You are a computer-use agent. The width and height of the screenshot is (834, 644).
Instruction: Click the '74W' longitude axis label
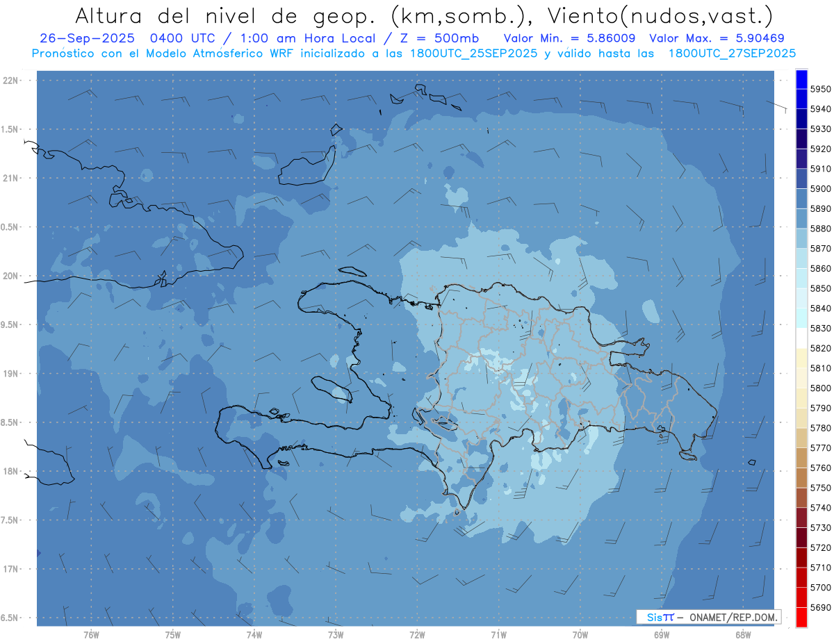tap(254, 634)
